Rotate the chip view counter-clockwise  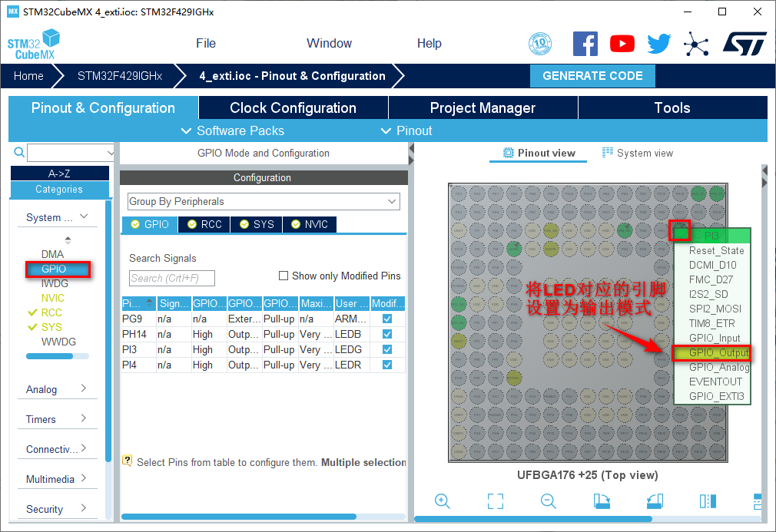point(655,501)
